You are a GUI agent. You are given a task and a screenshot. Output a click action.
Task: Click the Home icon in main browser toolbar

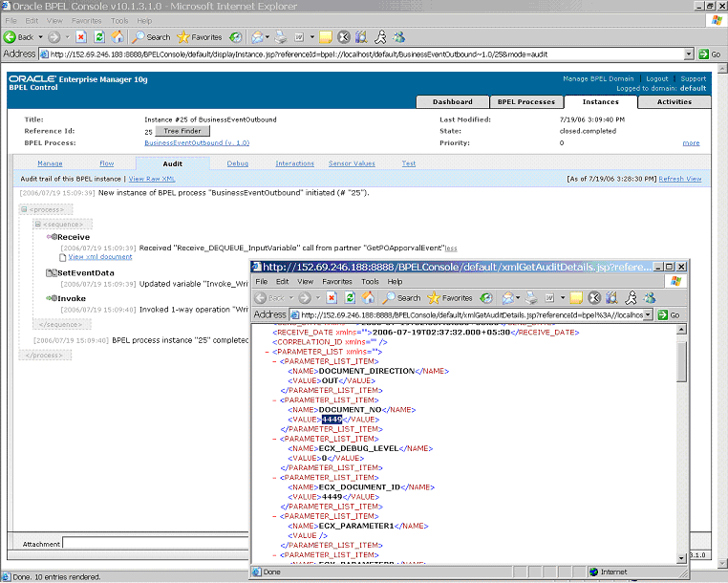[118, 37]
